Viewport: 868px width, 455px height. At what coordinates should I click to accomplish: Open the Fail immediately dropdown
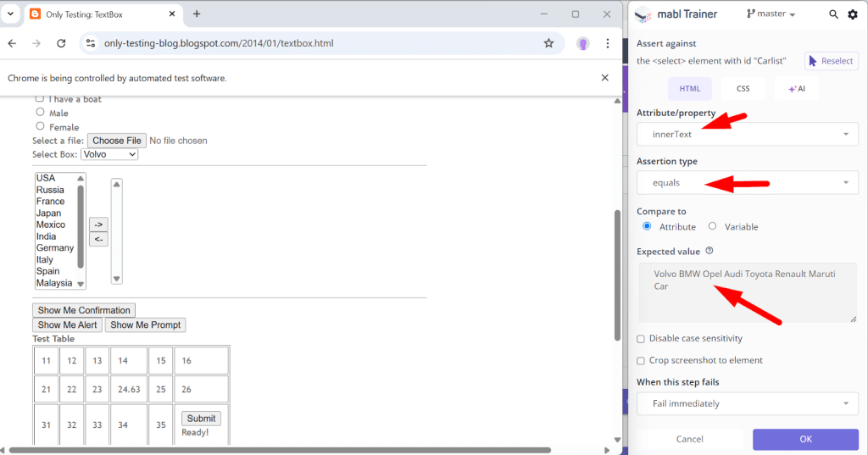pos(748,403)
